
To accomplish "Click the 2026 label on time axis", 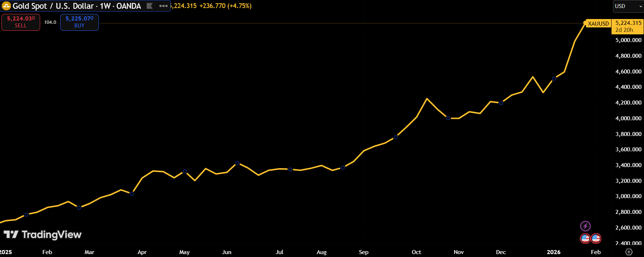I will click(554, 252).
